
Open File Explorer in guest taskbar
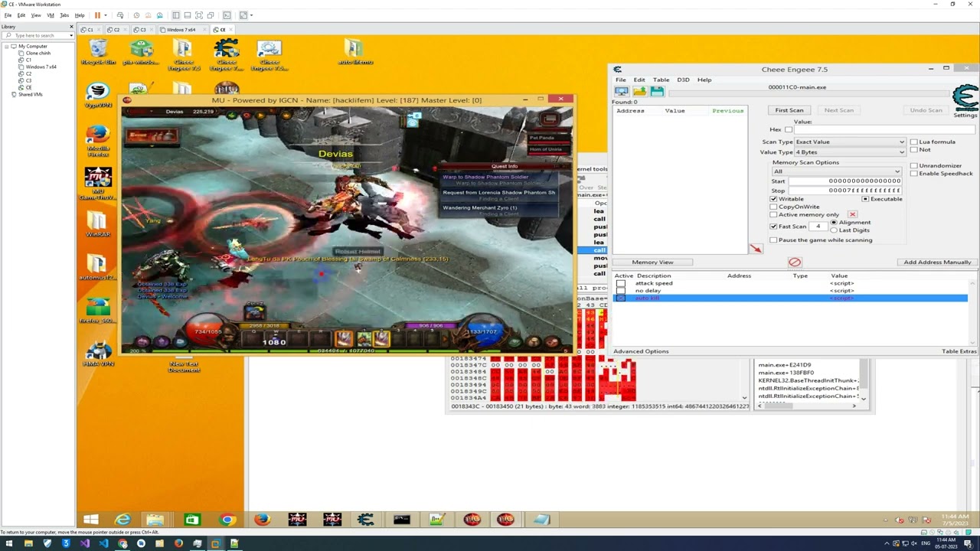coord(155,520)
